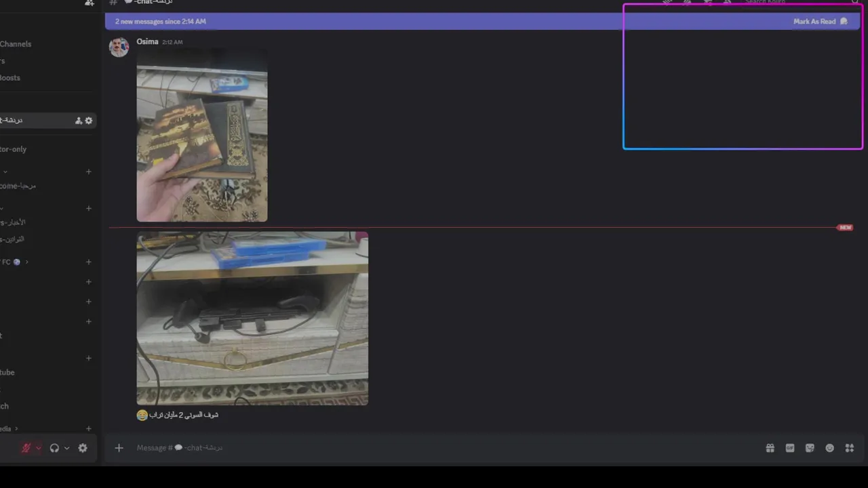Click Mark As Read button

pos(821,22)
